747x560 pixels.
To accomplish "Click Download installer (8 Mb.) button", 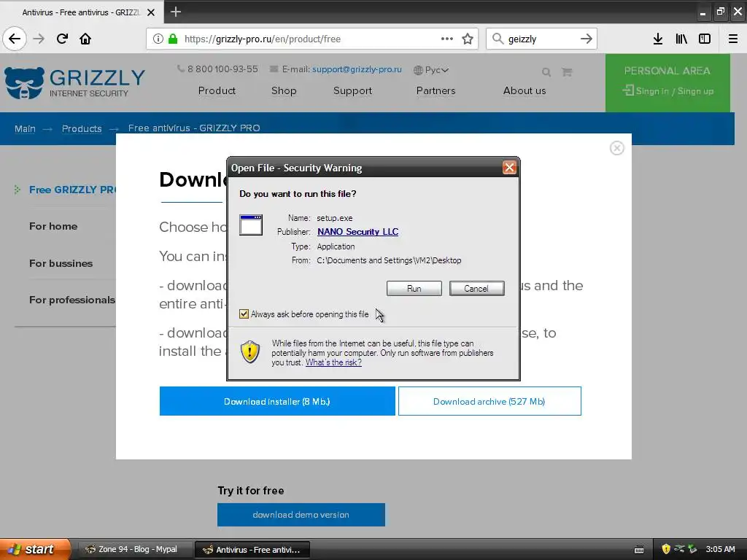I will coord(277,402).
